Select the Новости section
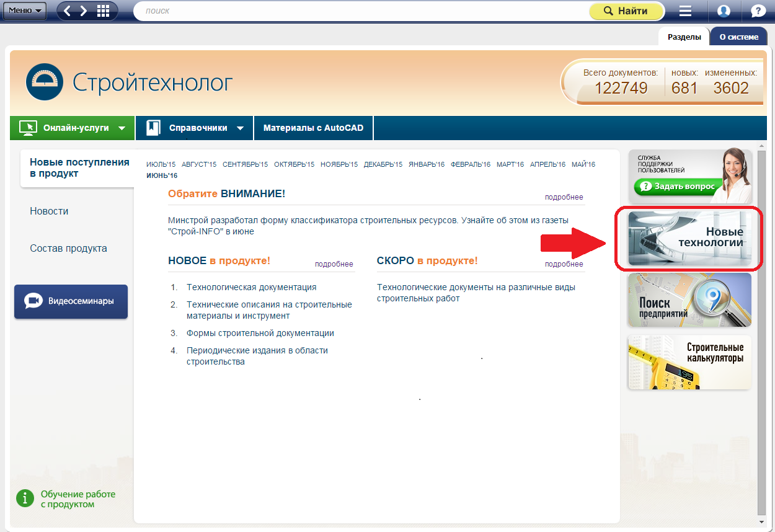The width and height of the screenshot is (775, 532). pyautogui.click(x=49, y=211)
